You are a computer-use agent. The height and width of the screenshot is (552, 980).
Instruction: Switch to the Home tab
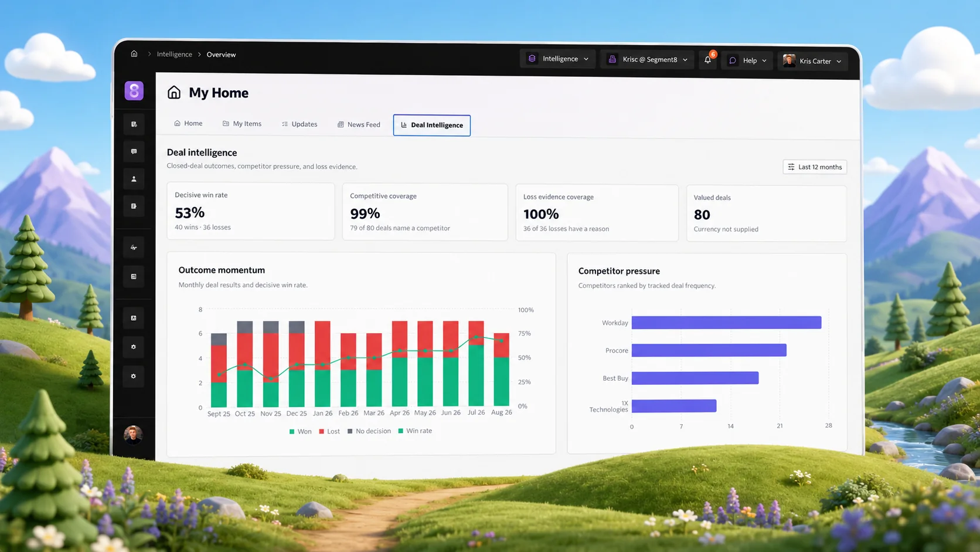pos(188,123)
